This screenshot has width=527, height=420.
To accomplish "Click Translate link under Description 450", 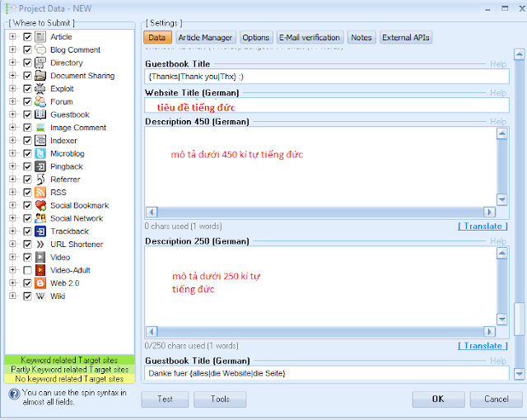I will [x=483, y=226].
